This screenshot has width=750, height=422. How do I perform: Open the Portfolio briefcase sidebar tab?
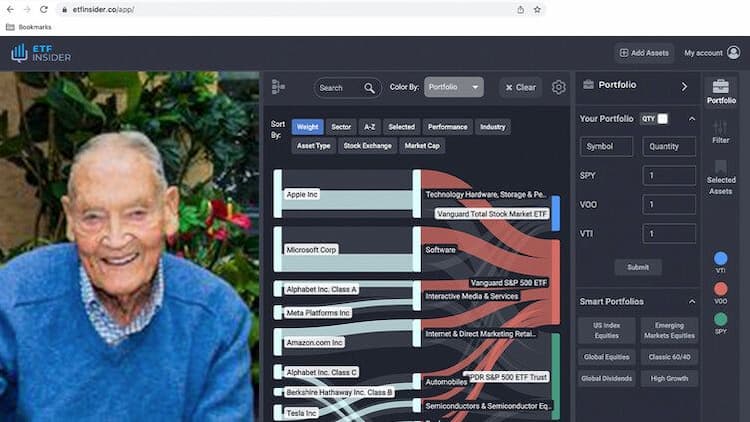[721, 92]
